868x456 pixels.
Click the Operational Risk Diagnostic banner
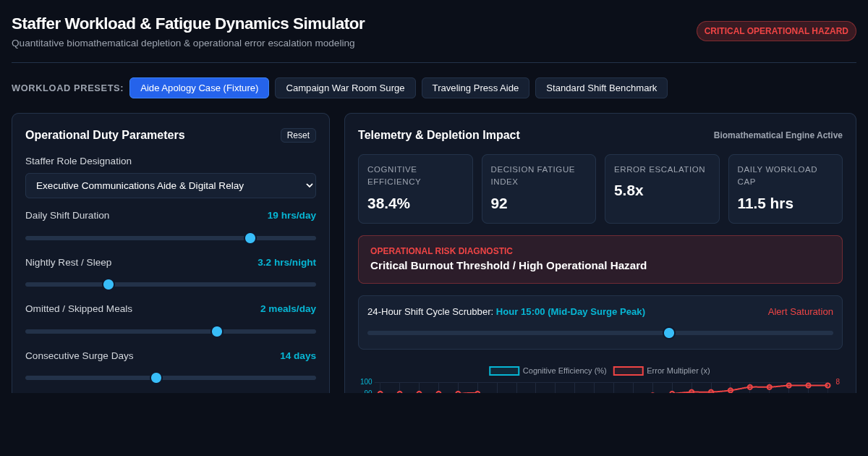600,259
